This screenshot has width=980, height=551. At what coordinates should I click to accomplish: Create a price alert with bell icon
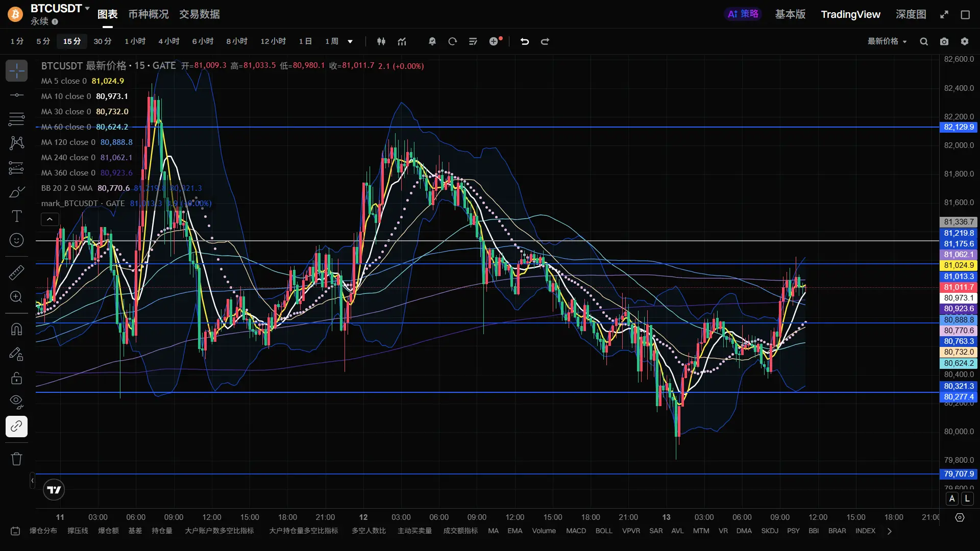coord(432,41)
